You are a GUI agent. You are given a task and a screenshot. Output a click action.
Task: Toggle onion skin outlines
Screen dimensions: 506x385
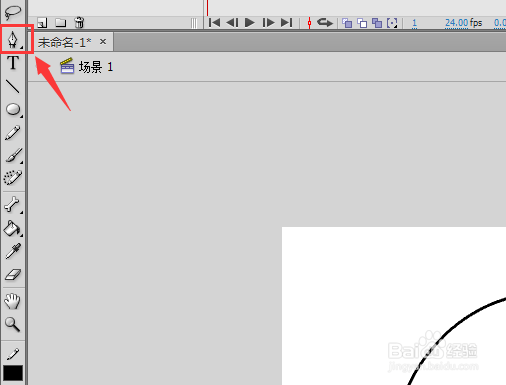(362, 23)
